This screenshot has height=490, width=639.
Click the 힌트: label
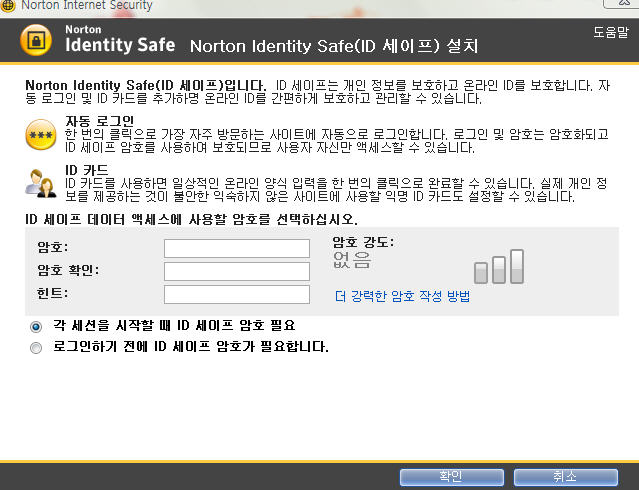point(52,293)
